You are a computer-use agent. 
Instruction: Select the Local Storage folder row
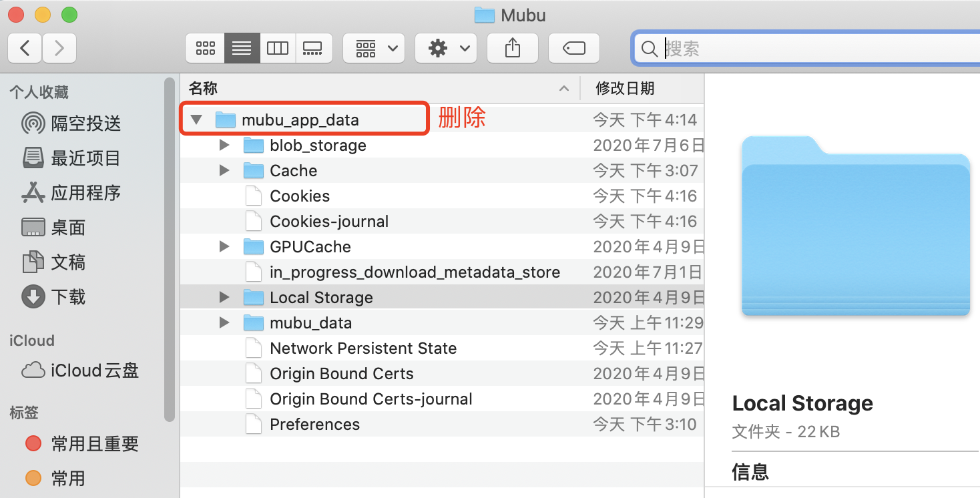[x=442, y=298]
